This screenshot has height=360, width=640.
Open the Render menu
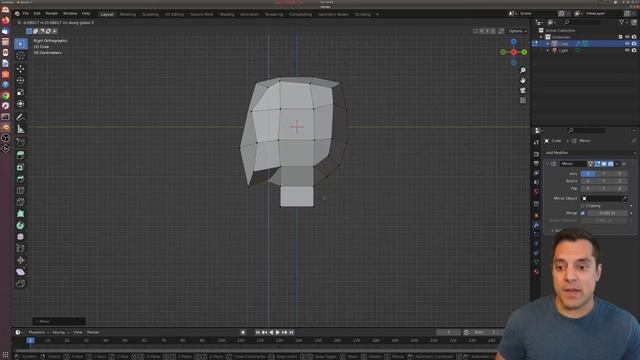click(51, 13)
